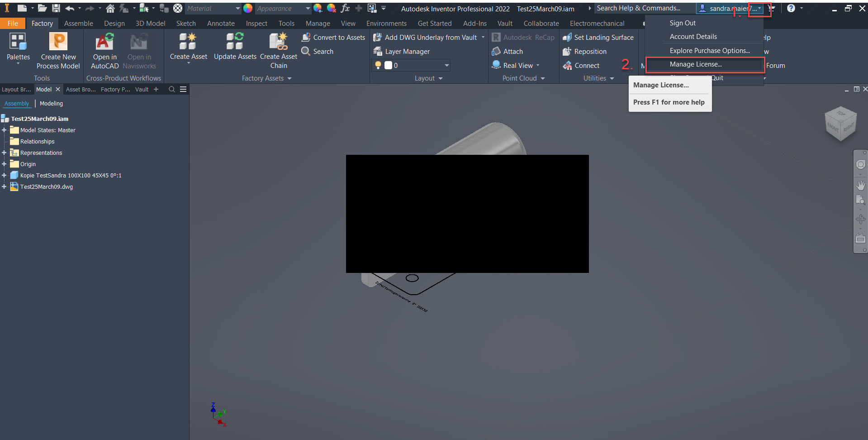This screenshot has height=440, width=868.
Task: Toggle layer 0 light bulb visibility
Action: click(378, 65)
